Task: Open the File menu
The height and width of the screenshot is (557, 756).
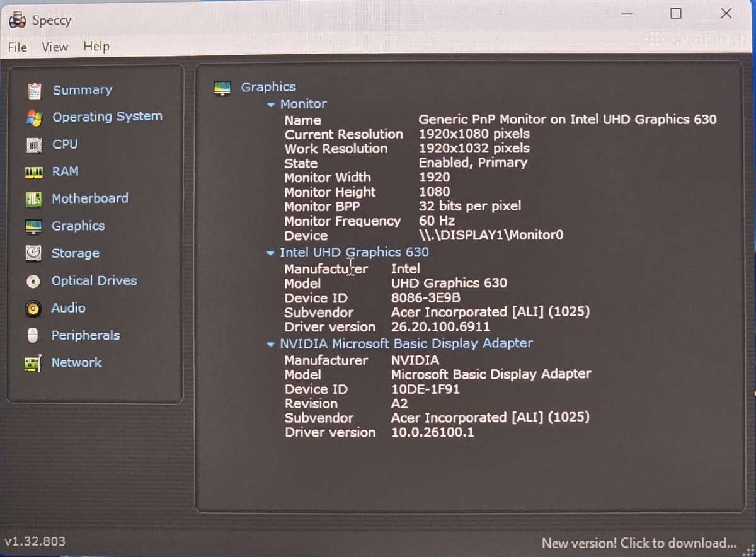Action: [18, 47]
